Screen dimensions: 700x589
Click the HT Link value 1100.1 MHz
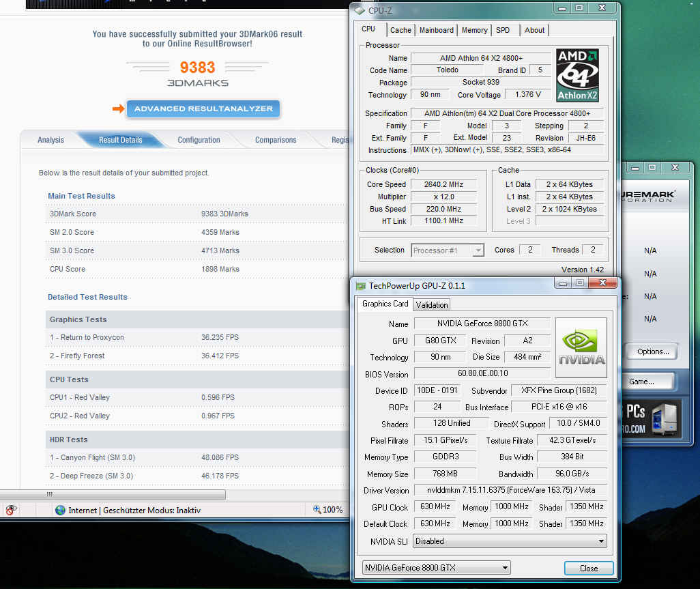pyautogui.click(x=443, y=220)
